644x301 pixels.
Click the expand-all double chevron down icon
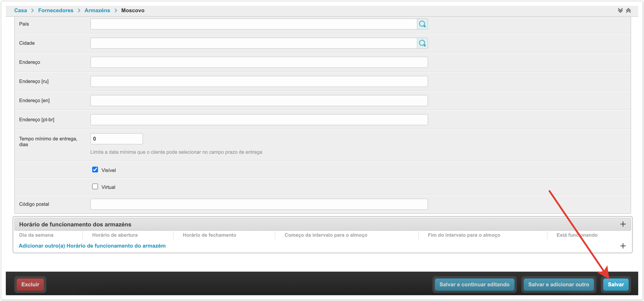click(x=620, y=10)
